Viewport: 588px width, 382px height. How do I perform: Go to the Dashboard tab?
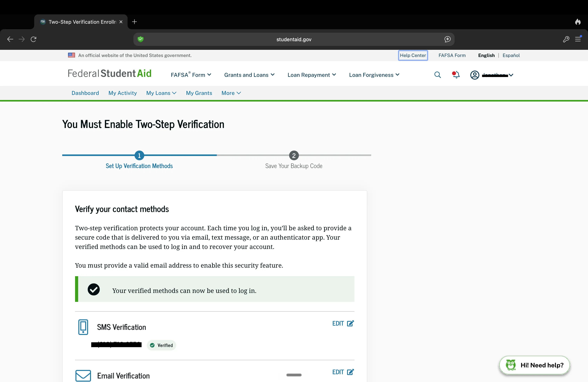[x=85, y=93]
